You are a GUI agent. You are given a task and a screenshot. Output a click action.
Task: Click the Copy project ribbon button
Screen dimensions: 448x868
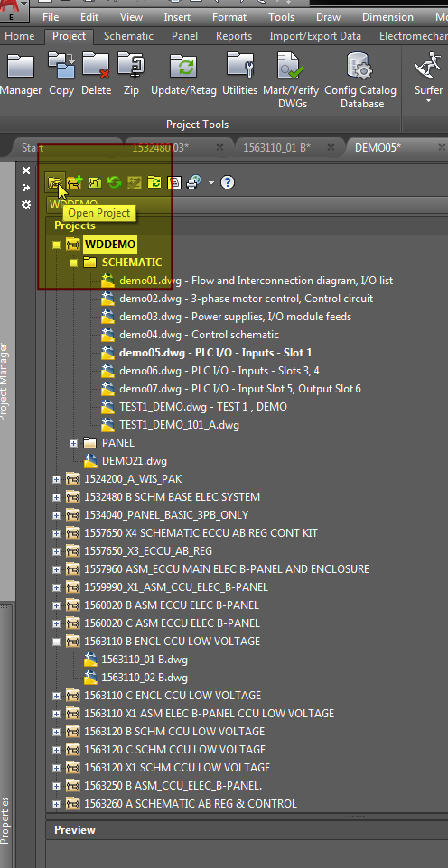(61, 75)
